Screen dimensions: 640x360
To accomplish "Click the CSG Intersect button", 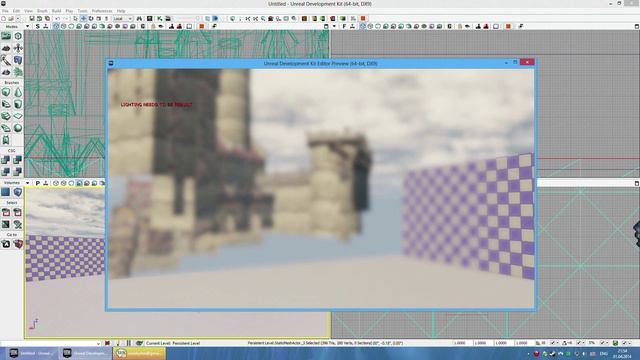I will pos(6,171).
